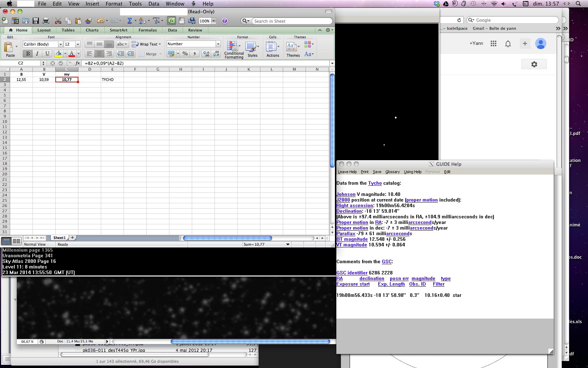Viewport: 588px width, 368px height.
Task: Click the Filter funnel icon
Action: point(156,21)
